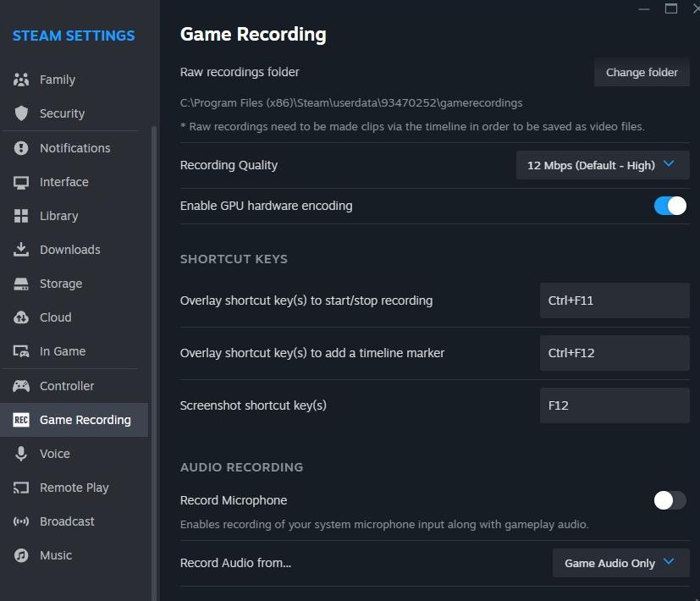Open the Family settings section

point(58,80)
